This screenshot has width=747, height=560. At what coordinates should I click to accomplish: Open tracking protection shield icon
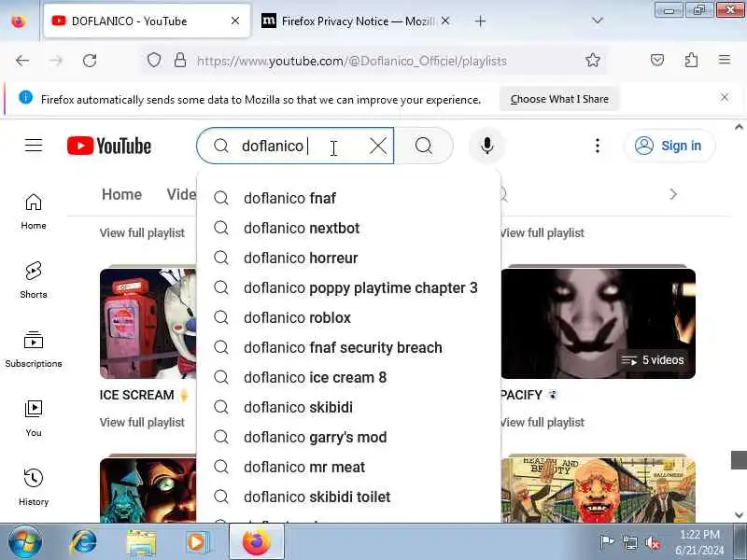154,60
